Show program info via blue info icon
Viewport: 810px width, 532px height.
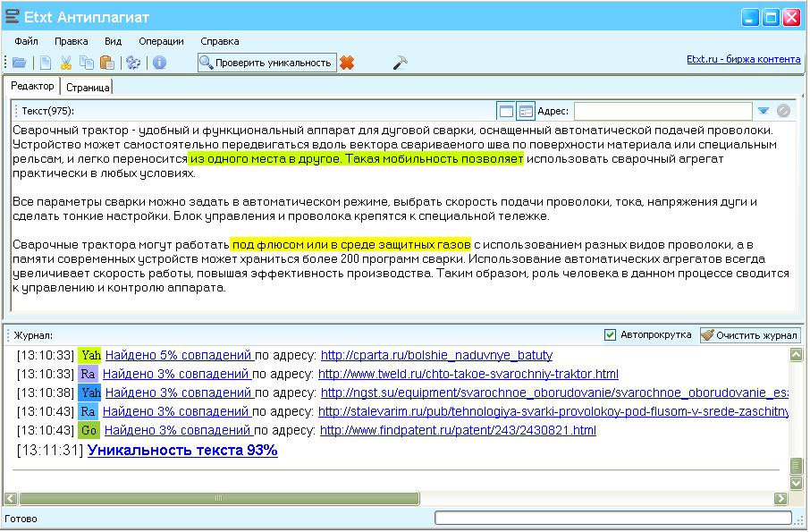click(160, 63)
